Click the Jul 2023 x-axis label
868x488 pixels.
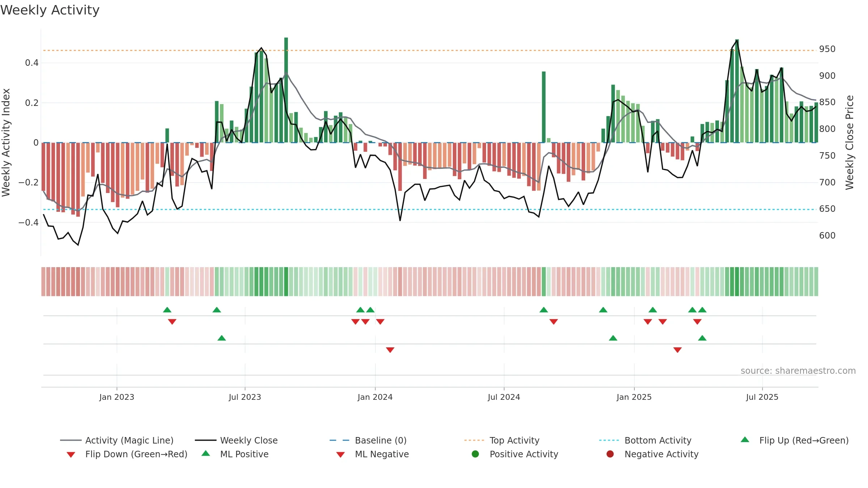pyautogui.click(x=245, y=397)
